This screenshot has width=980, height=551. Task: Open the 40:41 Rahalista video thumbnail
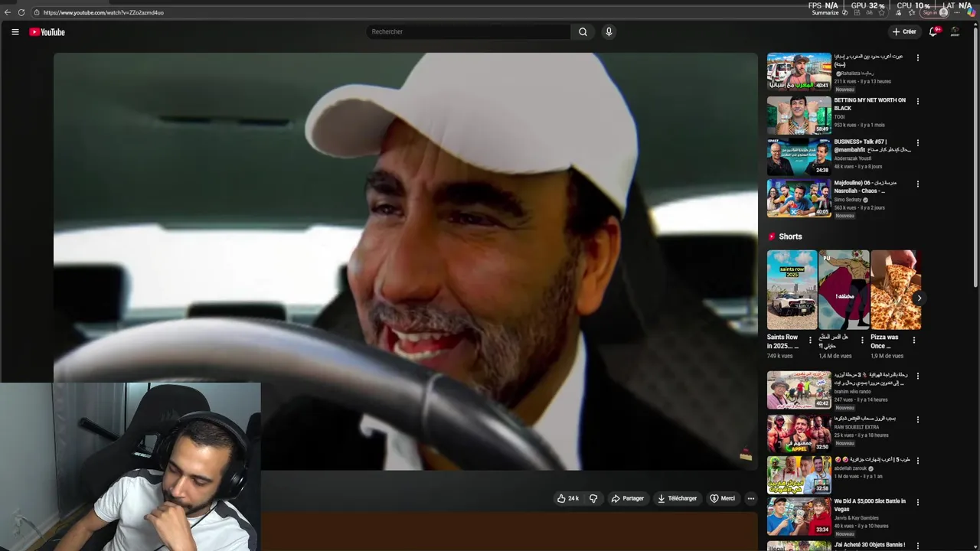[799, 71]
